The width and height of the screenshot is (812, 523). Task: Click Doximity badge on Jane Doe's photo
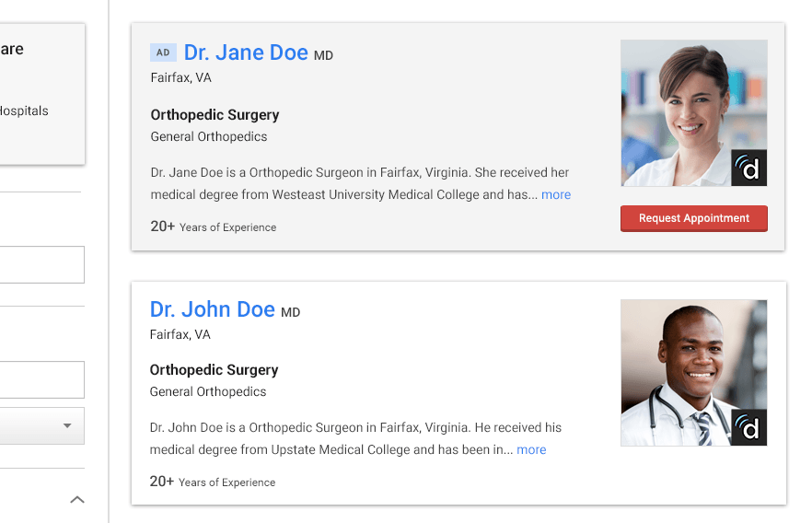(x=748, y=168)
